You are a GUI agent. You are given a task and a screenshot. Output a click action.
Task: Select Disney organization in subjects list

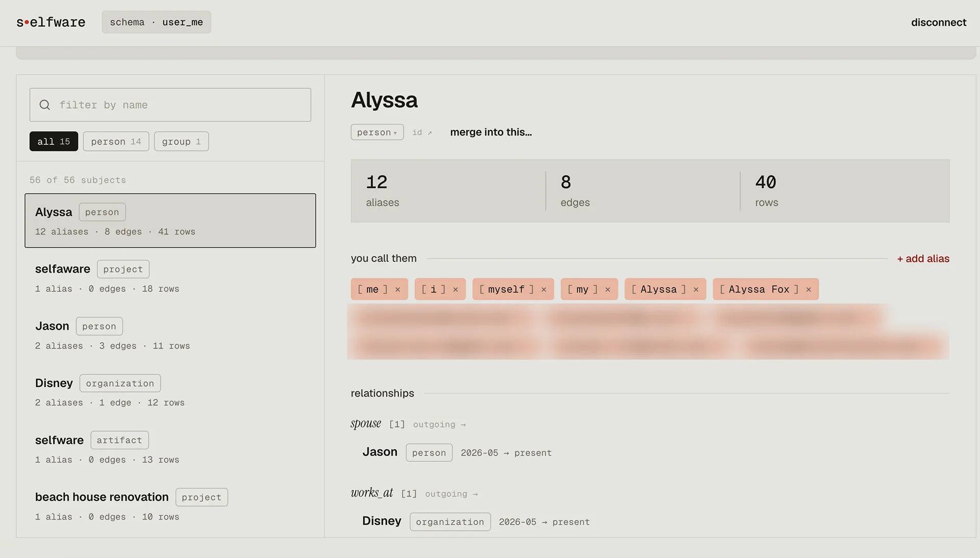pyautogui.click(x=170, y=392)
